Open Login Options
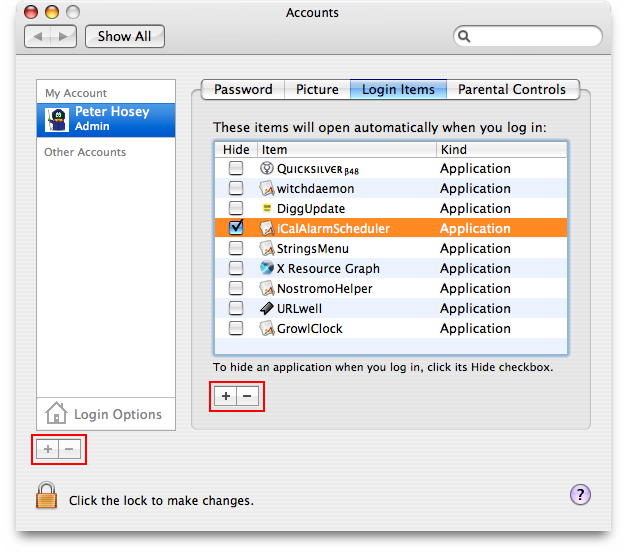The height and width of the screenshot is (555, 627). [x=106, y=414]
